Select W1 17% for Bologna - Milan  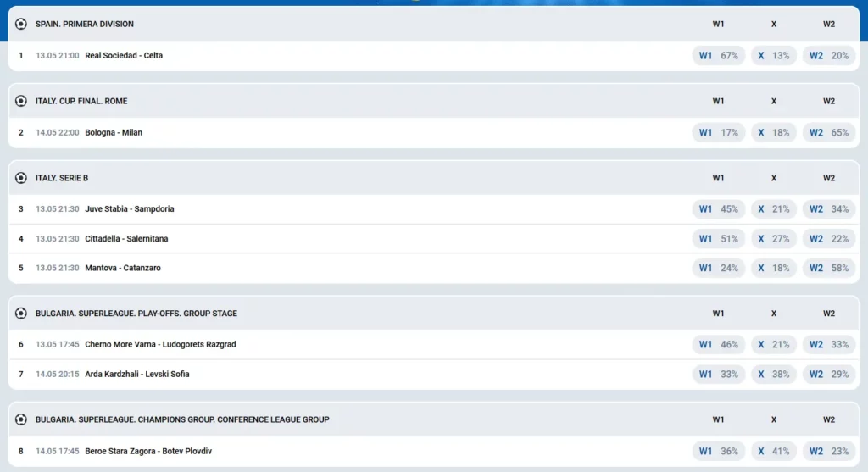[719, 132]
